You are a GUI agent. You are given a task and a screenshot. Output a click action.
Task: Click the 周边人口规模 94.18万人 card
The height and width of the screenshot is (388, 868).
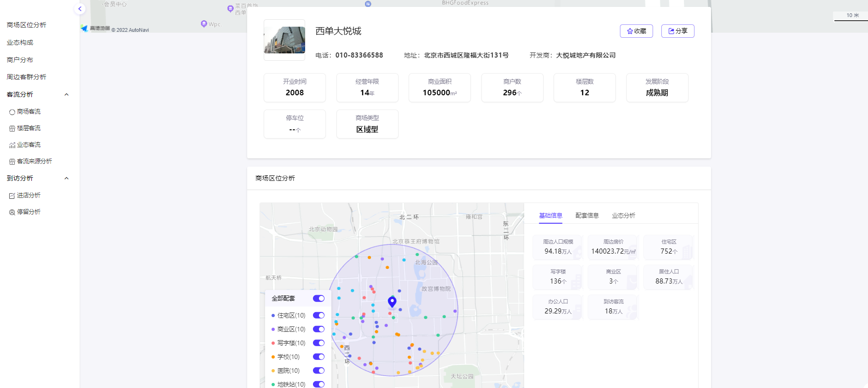pos(558,247)
